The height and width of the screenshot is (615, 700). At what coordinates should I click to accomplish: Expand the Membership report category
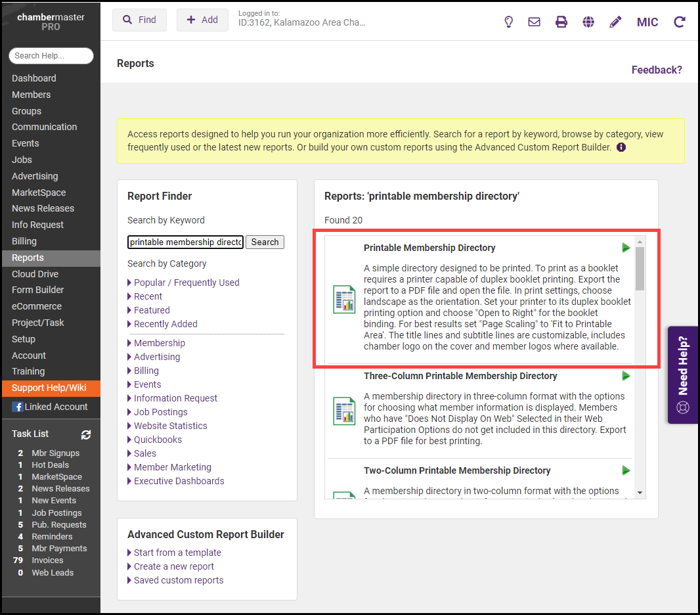pos(159,343)
